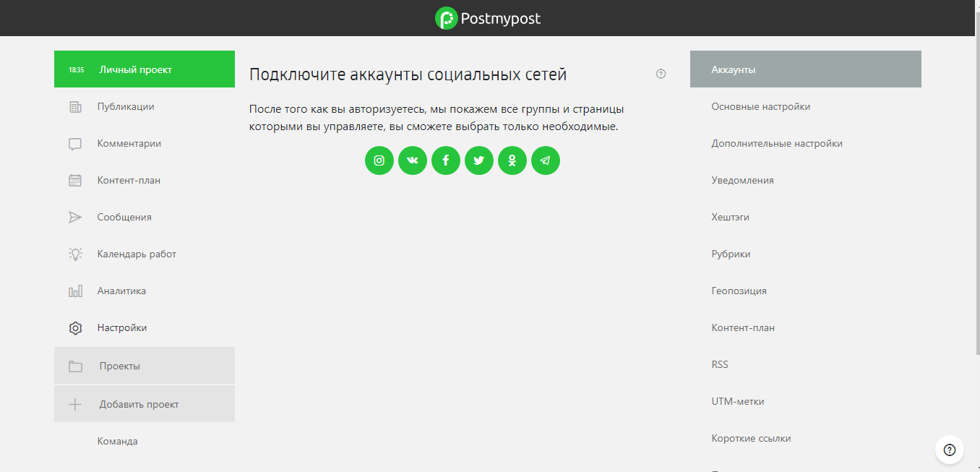Connect an Odnoklassniki account
This screenshot has width=980, height=472.
512,160
